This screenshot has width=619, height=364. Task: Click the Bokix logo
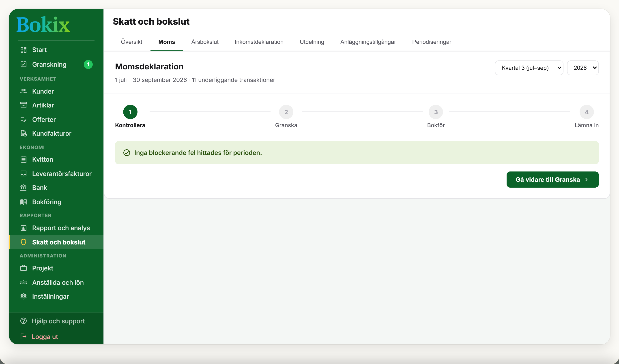(43, 25)
